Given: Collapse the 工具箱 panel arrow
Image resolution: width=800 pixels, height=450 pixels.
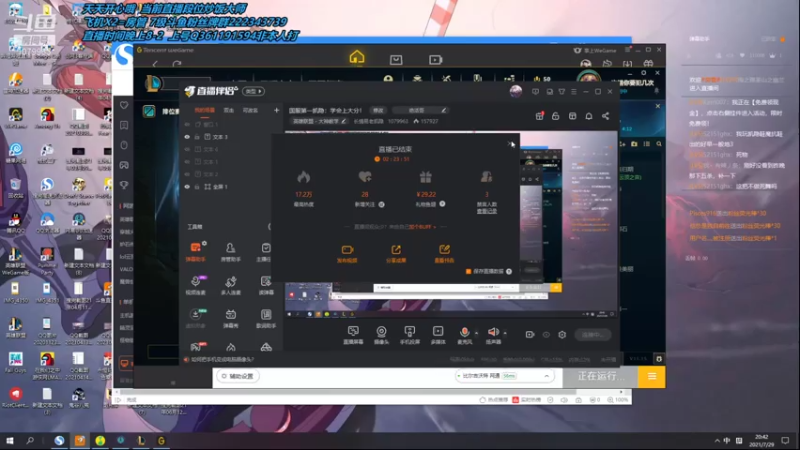Looking at the screenshot, I should pyautogui.click(x=269, y=227).
